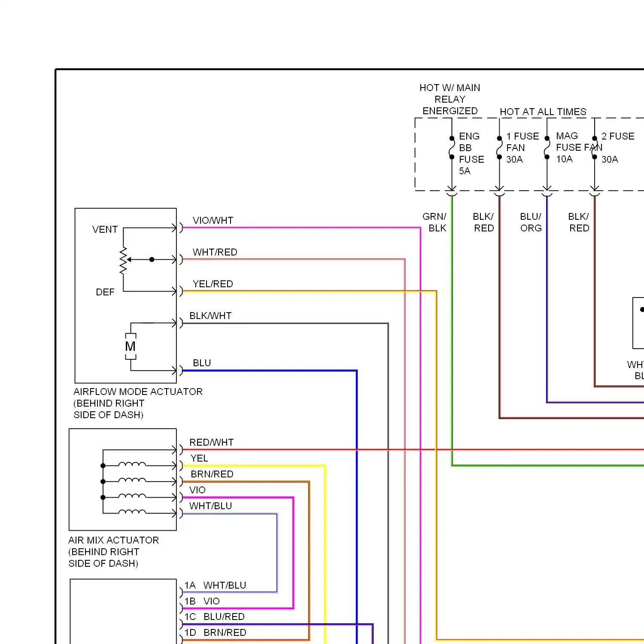Click the 1D BRN/RED connector label
The height and width of the screenshot is (644, 644).
(216, 632)
